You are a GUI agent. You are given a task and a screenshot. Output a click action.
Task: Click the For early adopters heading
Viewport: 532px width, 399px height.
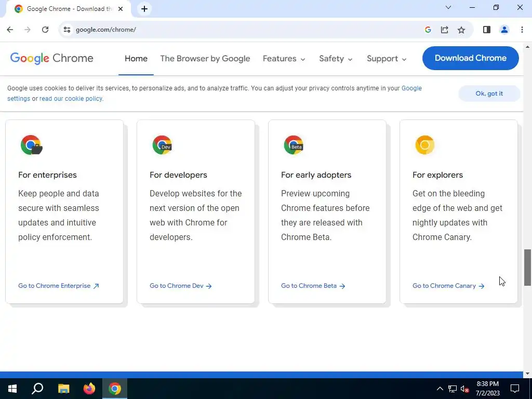click(316, 175)
